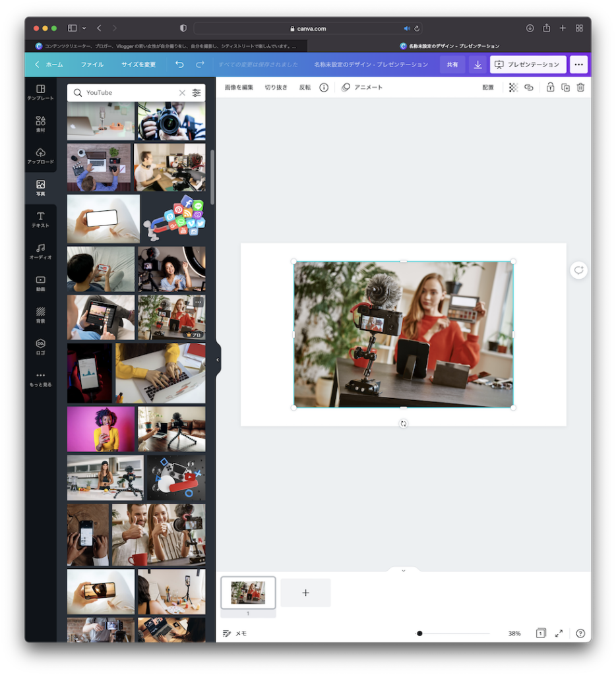The height and width of the screenshot is (675, 616).
Task: Click the 共有 share button
Action: coord(452,65)
